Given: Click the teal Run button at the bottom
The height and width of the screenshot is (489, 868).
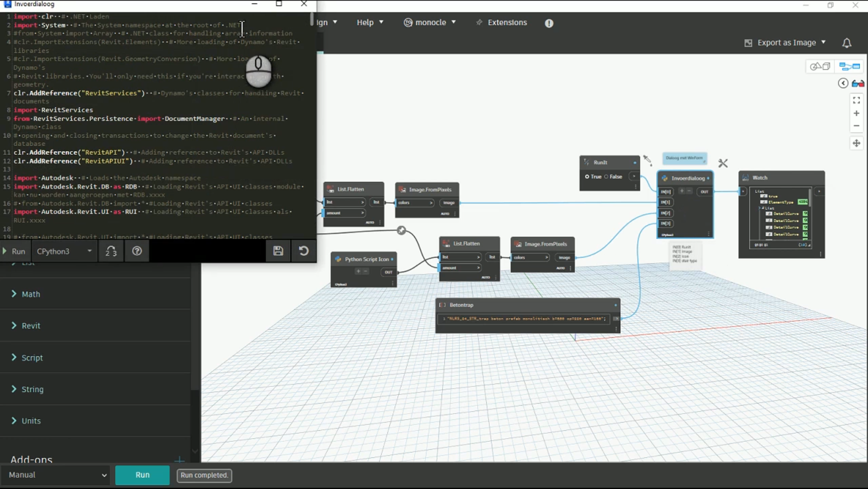Looking at the screenshot, I should [142, 475].
